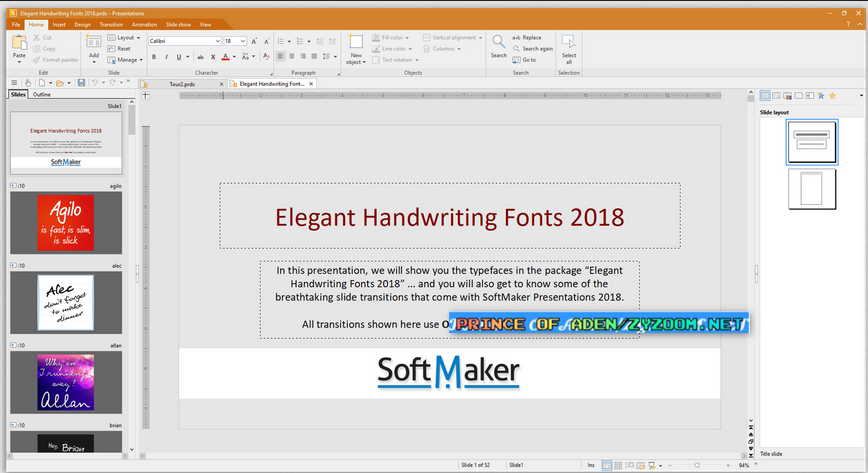This screenshot has width=868, height=473.
Task: Open the Vertical alignment dropdown
Action: click(452, 38)
